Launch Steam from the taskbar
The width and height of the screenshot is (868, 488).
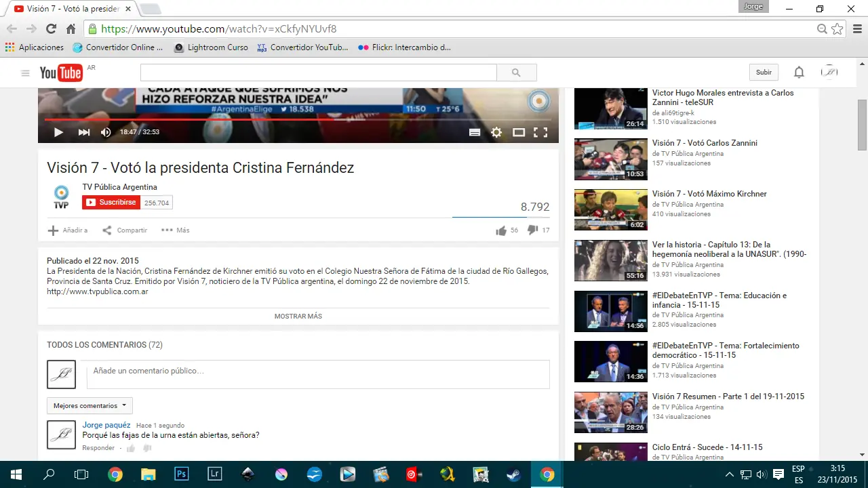(x=514, y=474)
